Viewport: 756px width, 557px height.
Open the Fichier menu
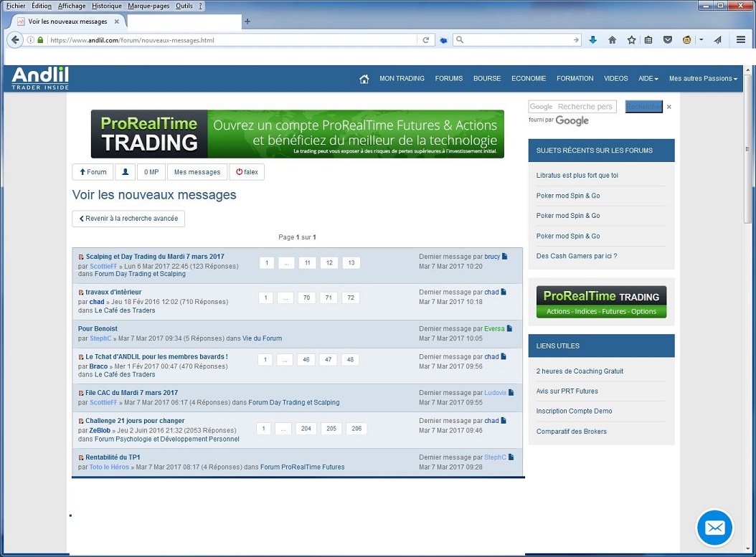click(x=16, y=6)
